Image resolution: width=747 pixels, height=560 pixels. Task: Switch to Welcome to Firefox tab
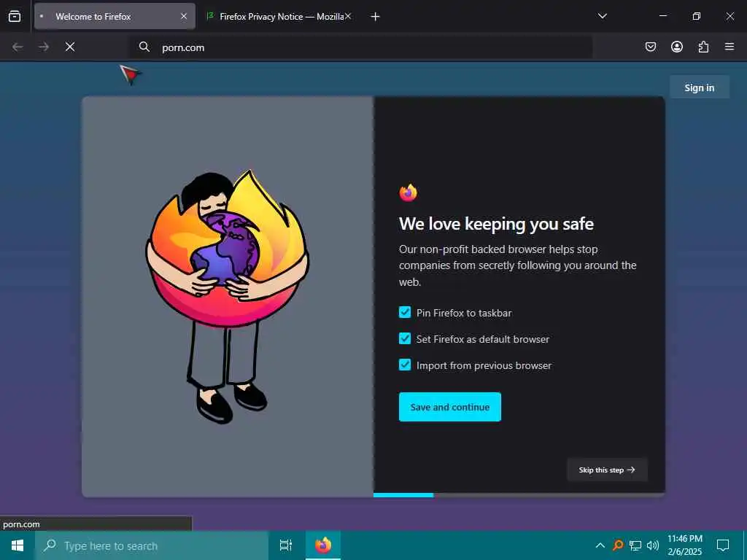(x=115, y=16)
